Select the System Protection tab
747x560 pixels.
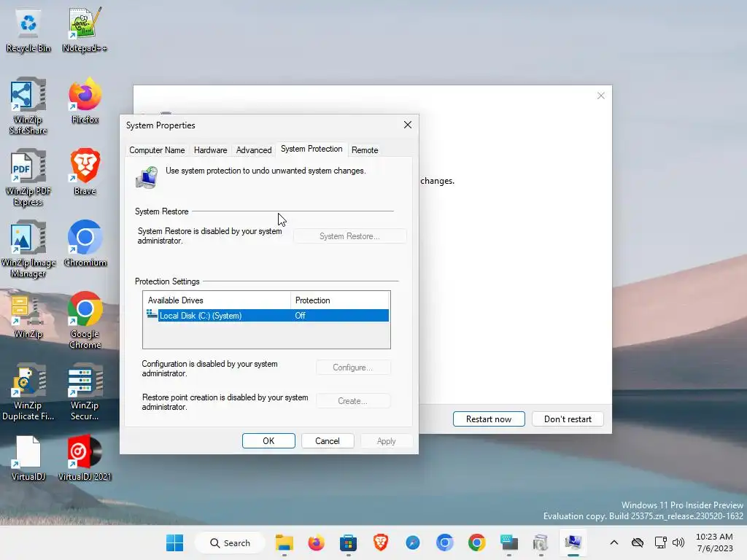point(311,149)
